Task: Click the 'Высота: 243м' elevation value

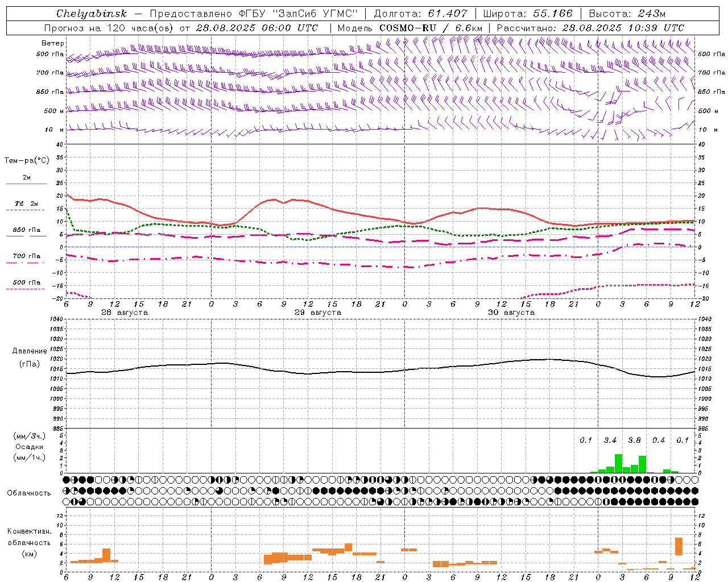Action: click(627, 14)
